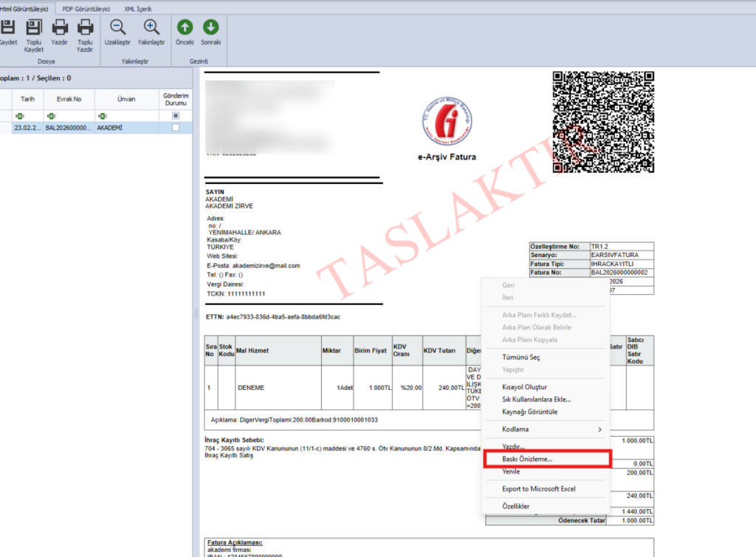Toggle the Gönderim Durumu filter checkbox
Image resolution: width=756 pixels, height=557 pixels.
(x=176, y=116)
